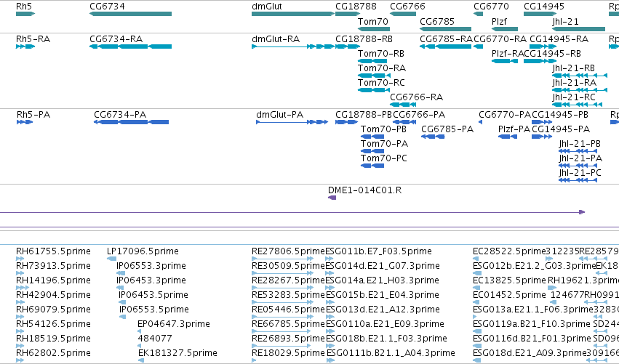Select the EC13825.5prime EST
The image size is (619, 364).
[476, 288]
